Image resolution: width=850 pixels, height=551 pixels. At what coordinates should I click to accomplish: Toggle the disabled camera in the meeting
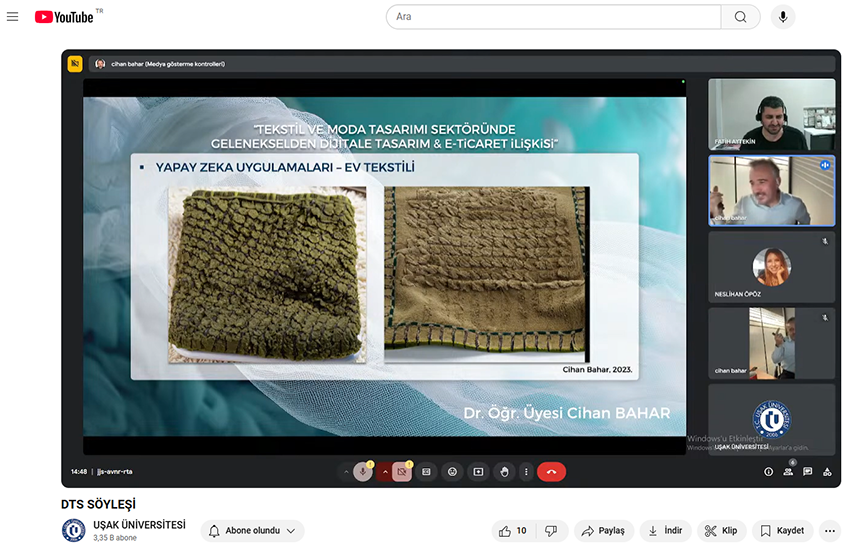pos(402,472)
